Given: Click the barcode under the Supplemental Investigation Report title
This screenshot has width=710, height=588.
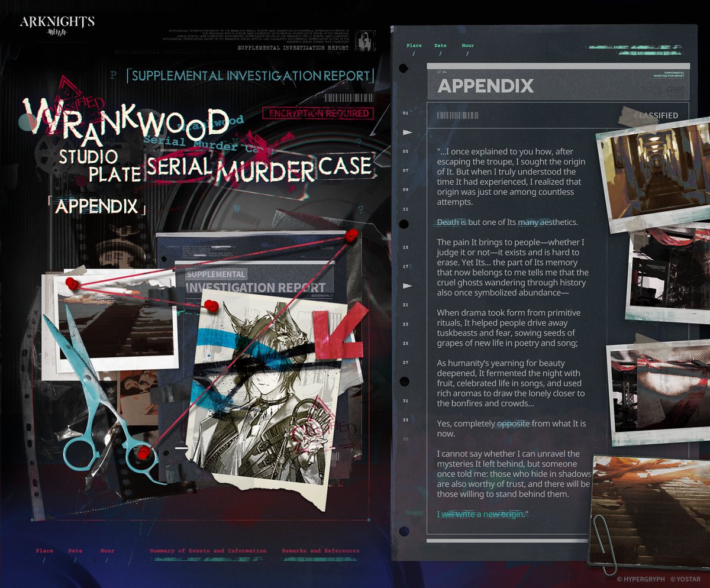Looking at the screenshot, I should (x=350, y=98).
